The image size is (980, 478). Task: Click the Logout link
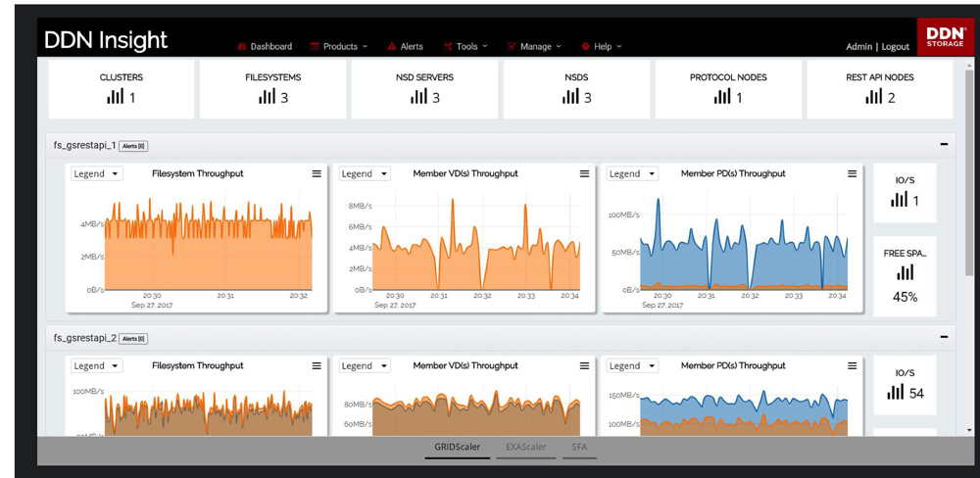(895, 47)
